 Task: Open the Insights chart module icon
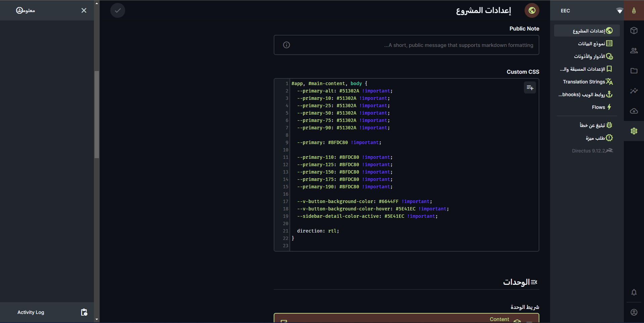634,91
